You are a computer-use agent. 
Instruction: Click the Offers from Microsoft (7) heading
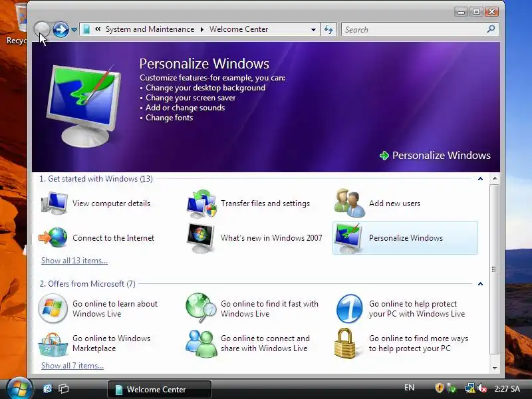click(x=88, y=284)
